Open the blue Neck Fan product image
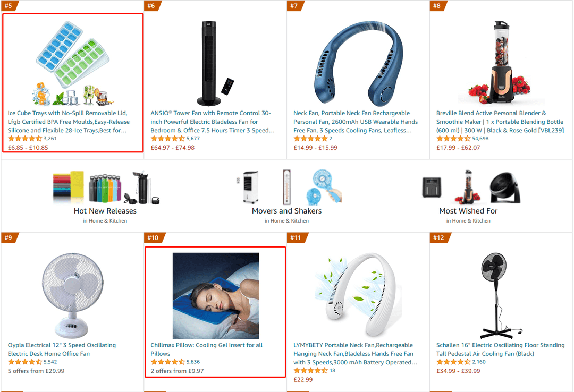The width and height of the screenshot is (574, 392). point(358,63)
